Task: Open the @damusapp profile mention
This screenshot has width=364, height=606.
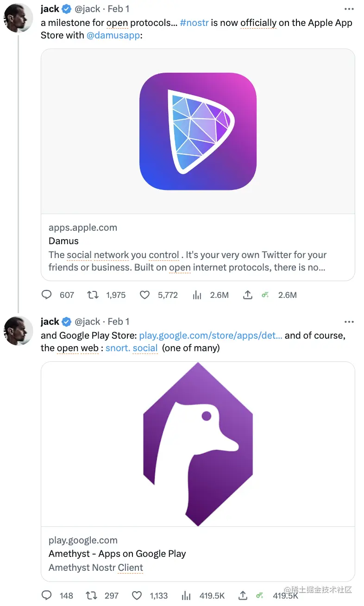Action: click(113, 35)
